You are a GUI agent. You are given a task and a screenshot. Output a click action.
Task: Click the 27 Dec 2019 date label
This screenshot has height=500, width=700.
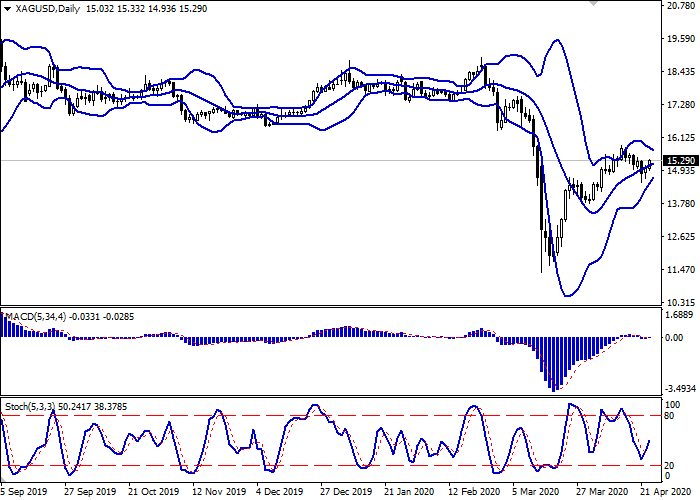point(345,492)
